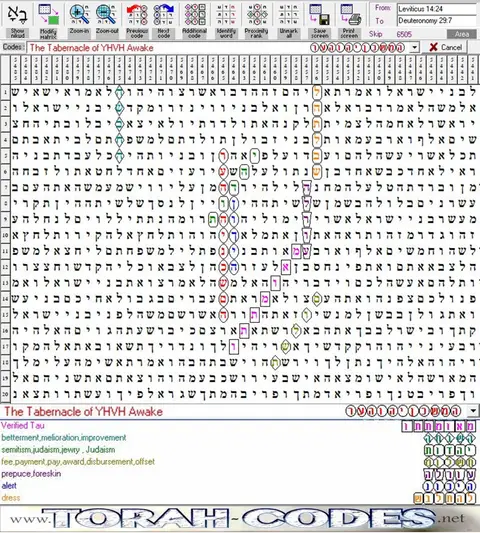Select the 'prepuce,foreskin' result row
The image size is (480, 533).
click(x=239, y=474)
